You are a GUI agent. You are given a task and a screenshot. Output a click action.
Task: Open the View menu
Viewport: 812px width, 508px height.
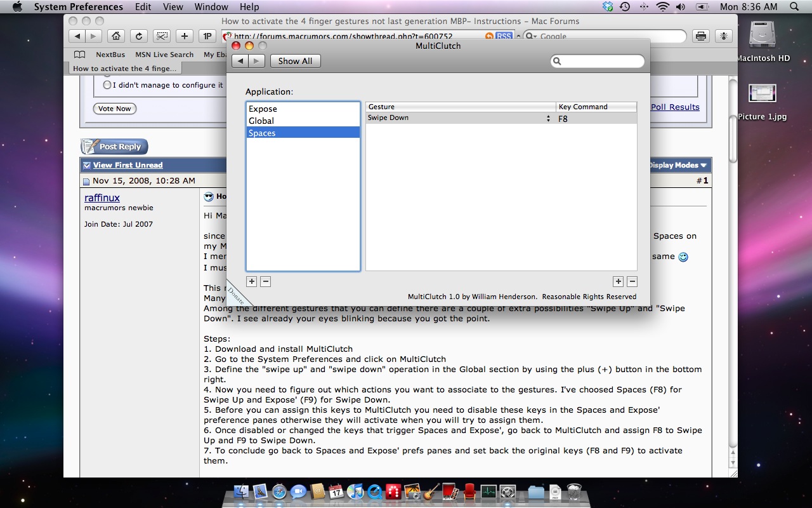[x=173, y=7]
